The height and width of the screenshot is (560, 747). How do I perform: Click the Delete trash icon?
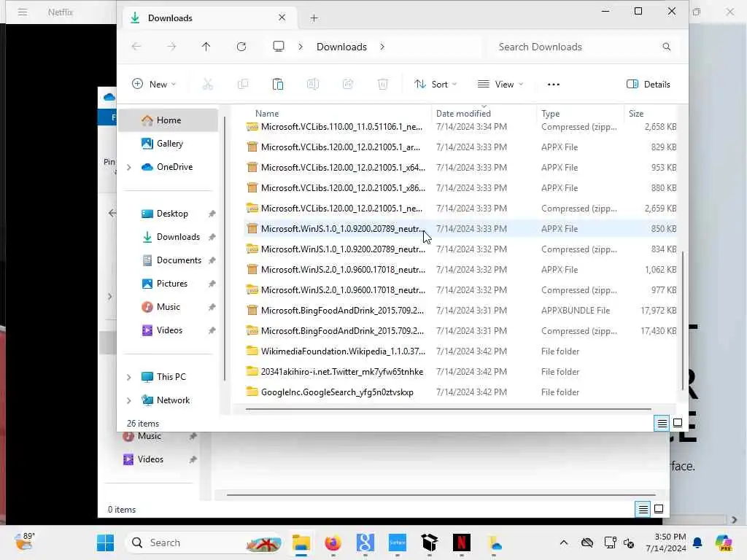382,85
